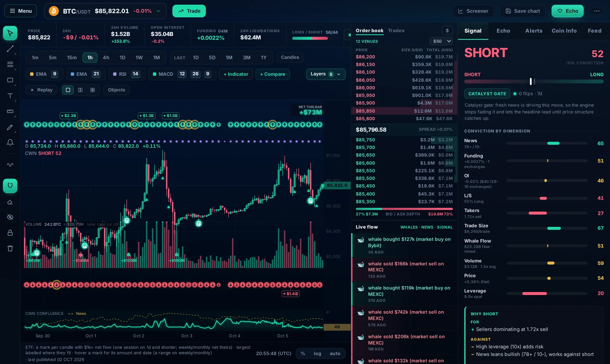Open the Objects panel
The width and height of the screenshot is (610, 364).
click(x=116, y=90)
